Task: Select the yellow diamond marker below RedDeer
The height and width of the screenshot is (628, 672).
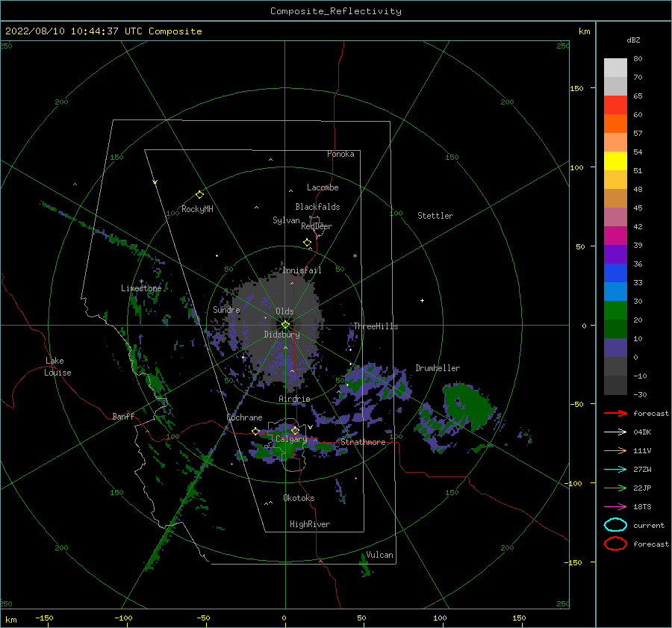Action: (308, 243)
